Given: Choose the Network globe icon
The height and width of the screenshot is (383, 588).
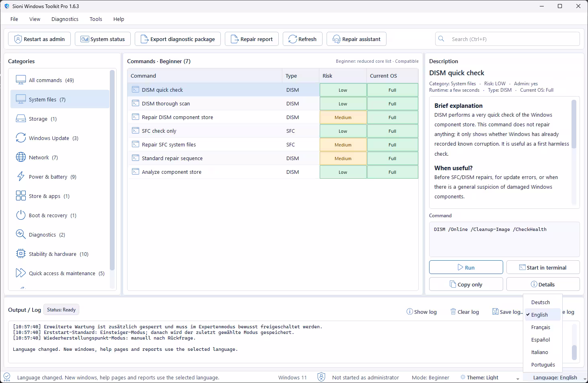Looking at the screenshot, I should click(x=21, y=157).
